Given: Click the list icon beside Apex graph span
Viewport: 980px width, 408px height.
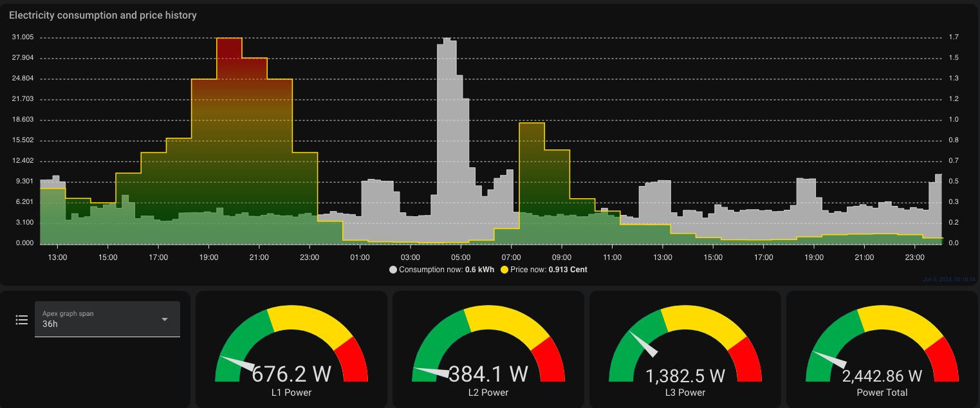Looking at the screenshot, I should point(21,320).
